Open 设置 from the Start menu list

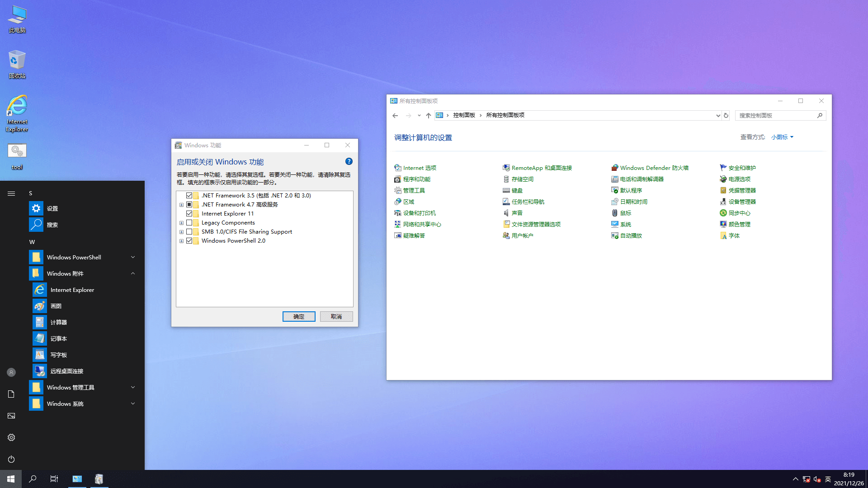52,208
